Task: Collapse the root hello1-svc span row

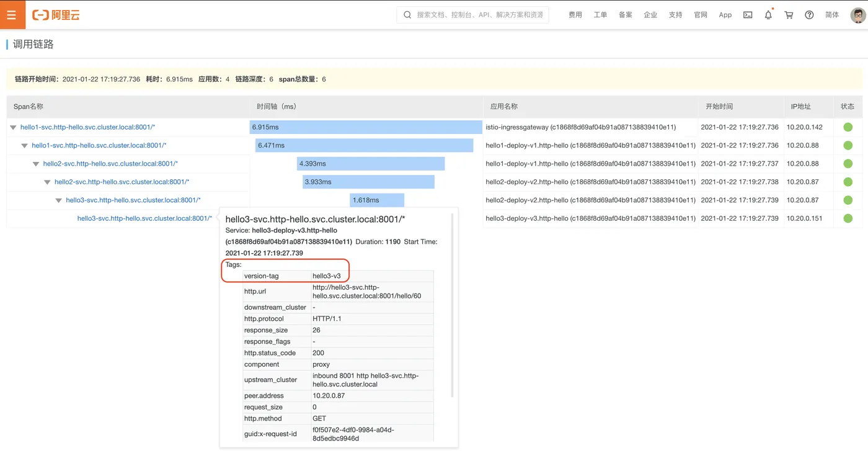Action: pos(14,127)
